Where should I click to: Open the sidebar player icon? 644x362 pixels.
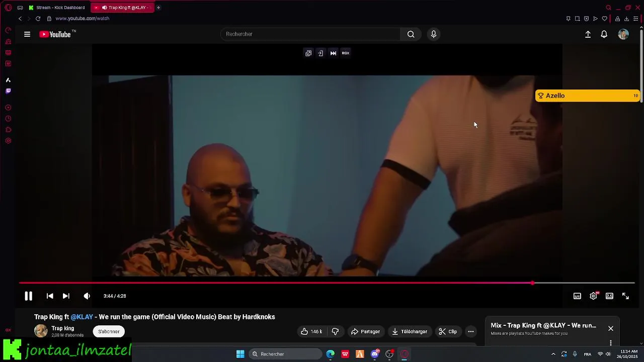tap(8, 108)
